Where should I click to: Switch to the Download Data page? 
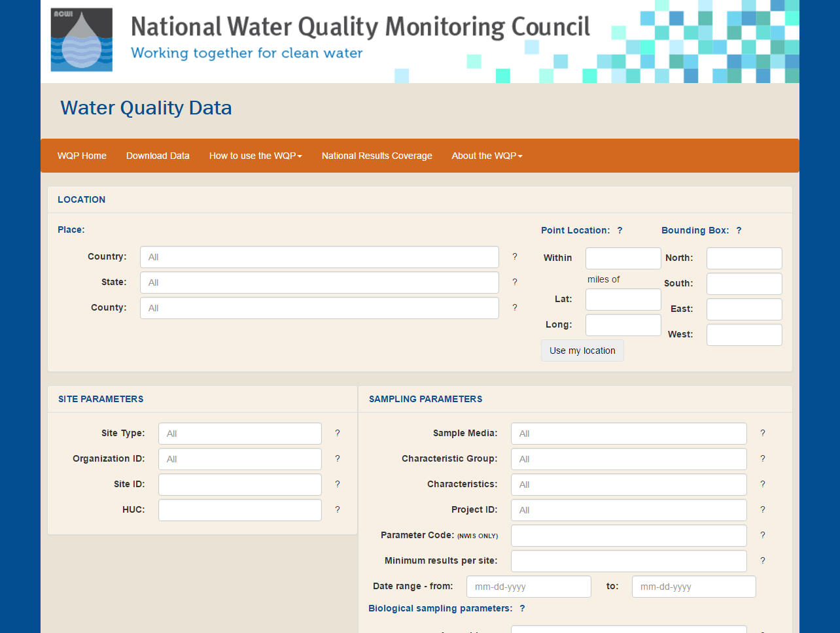tap(158, 156)
